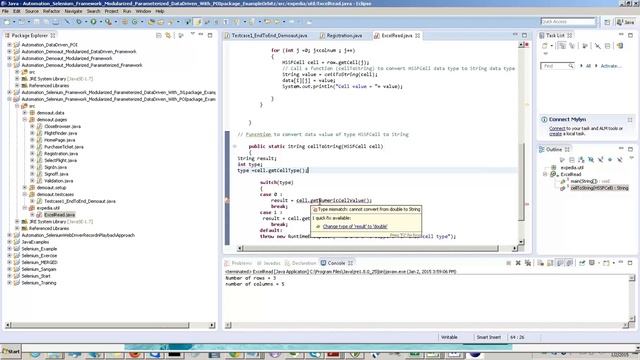This screenshot has width=640, height=360.
Task: Expand the demoaut.data package
Action: pos(25,113)
